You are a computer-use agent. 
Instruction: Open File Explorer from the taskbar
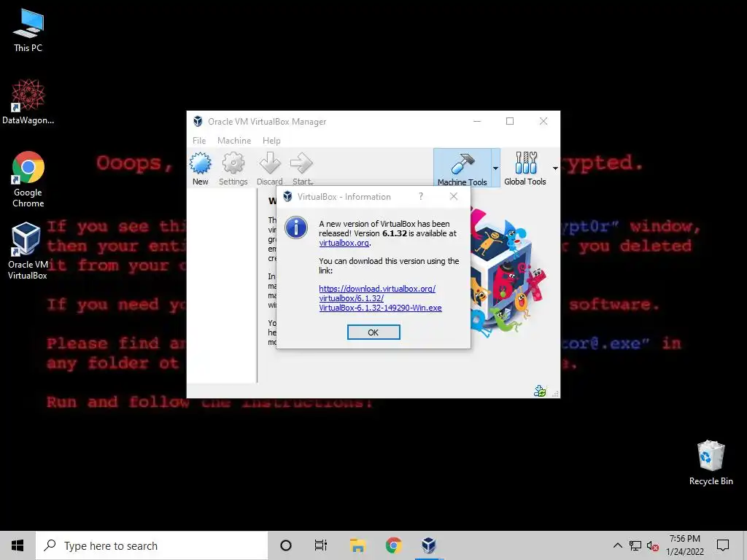click(x=357, y=545)
